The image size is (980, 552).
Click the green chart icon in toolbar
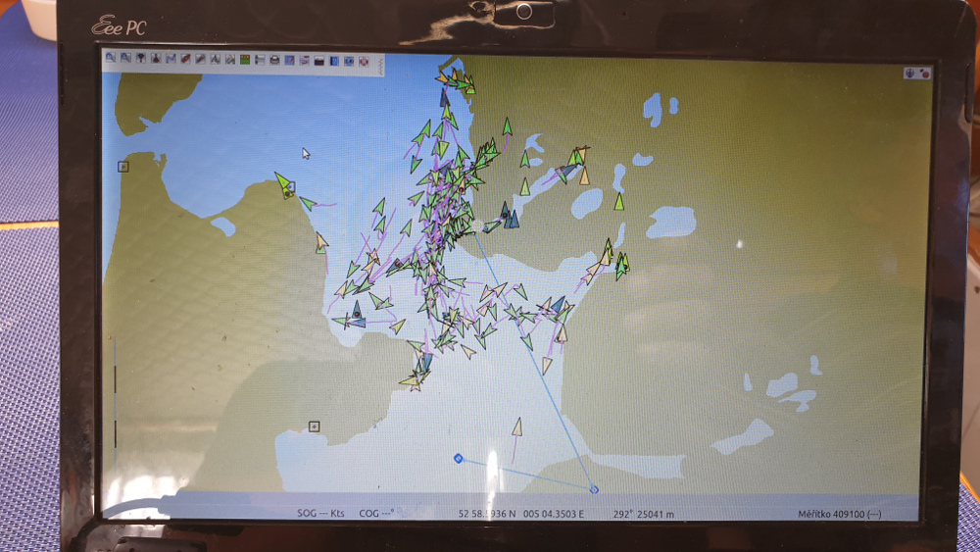coord(244,60)
